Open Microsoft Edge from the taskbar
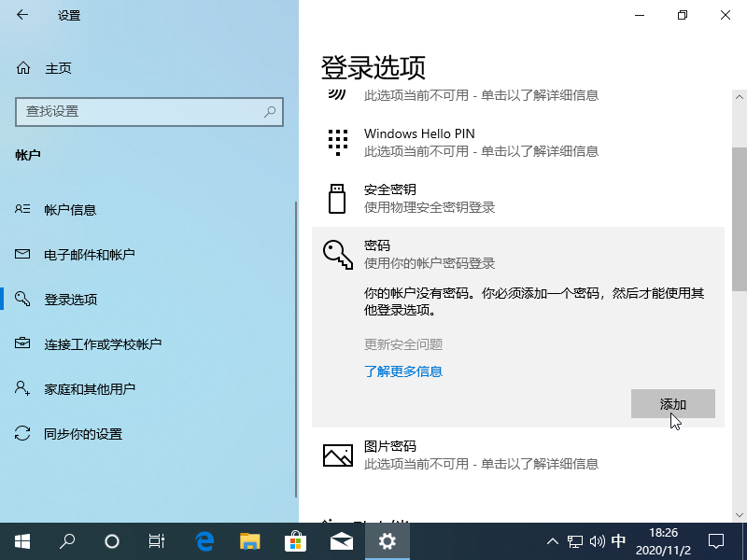 click(x=204, y=541)
